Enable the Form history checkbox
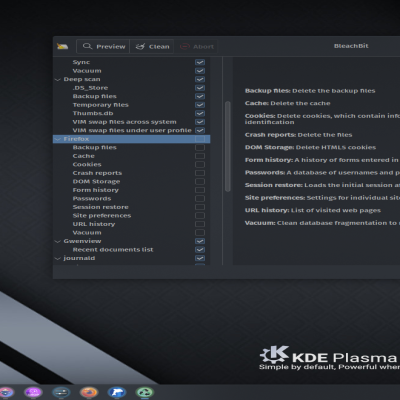This screenshot has height=400, width=400. [200, 190]
